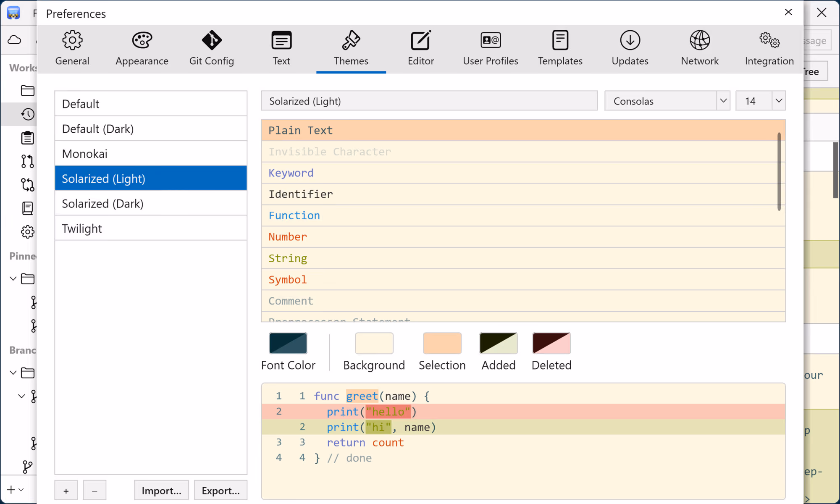Open the User Profiles pane

pyautogui.click(x=491, y=49)
